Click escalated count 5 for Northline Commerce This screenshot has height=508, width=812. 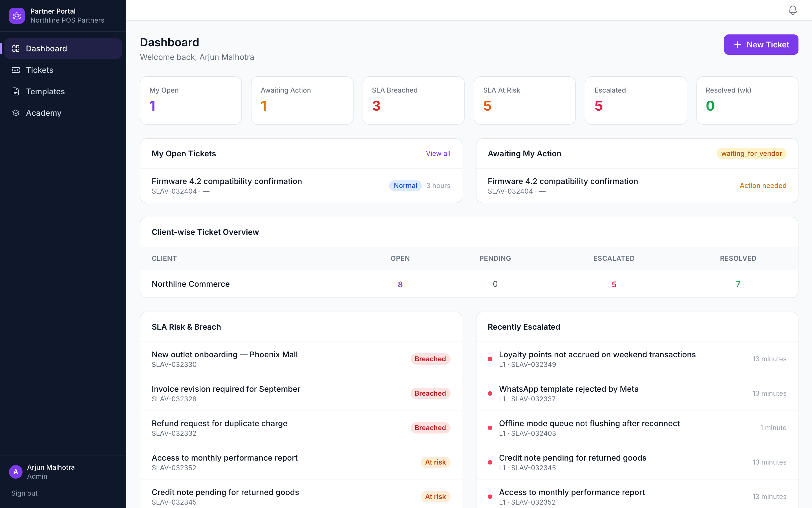[x=614, y=284]
